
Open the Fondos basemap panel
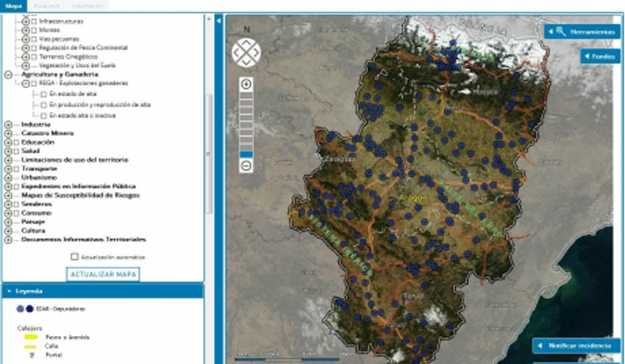tap(600, 56)
